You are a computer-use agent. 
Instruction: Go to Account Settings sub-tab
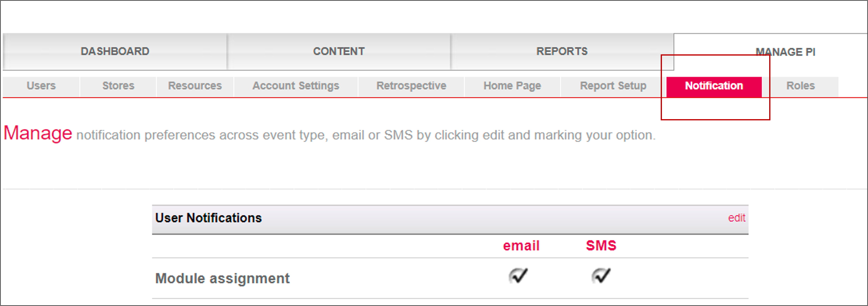click(x=295, y=86)
